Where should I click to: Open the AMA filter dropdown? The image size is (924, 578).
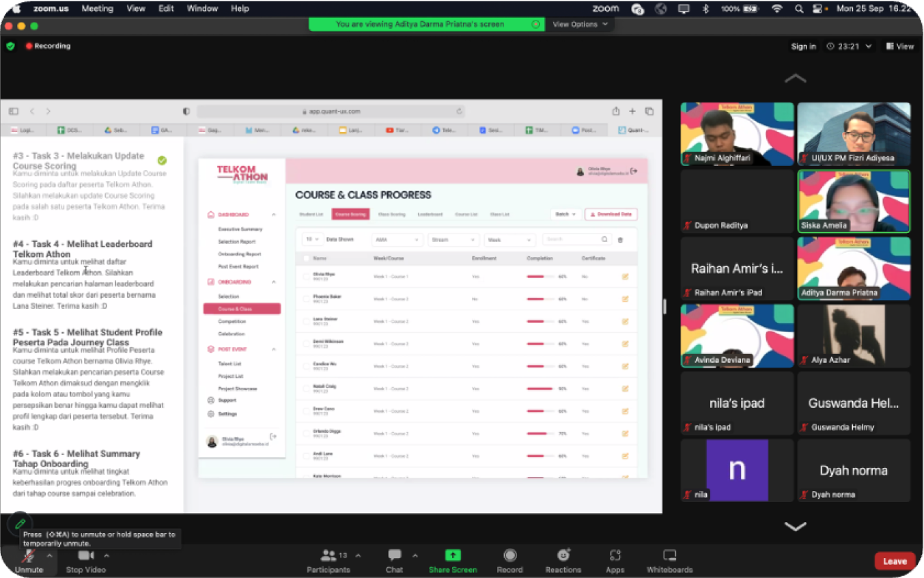(x=397, y=240)
